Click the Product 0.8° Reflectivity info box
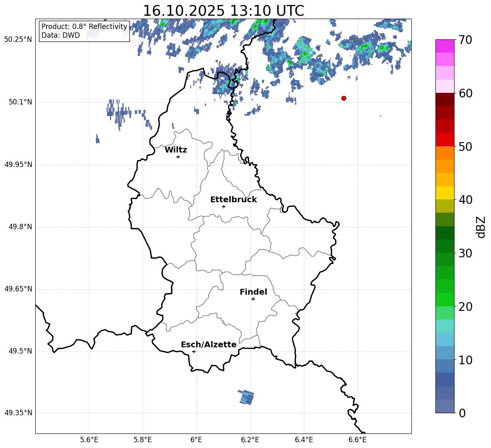 [84, 31]
